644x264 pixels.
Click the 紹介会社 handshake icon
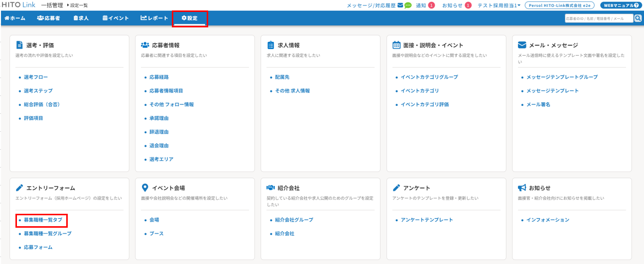[270, 188]
